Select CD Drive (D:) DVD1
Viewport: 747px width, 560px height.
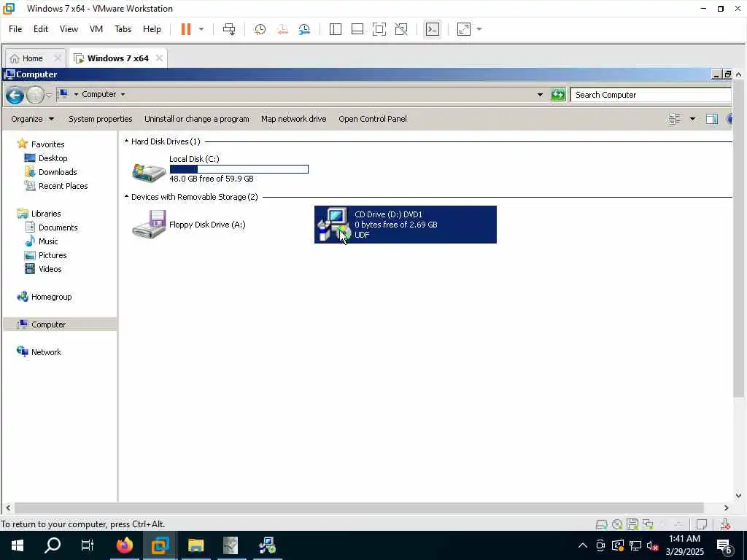406,225
